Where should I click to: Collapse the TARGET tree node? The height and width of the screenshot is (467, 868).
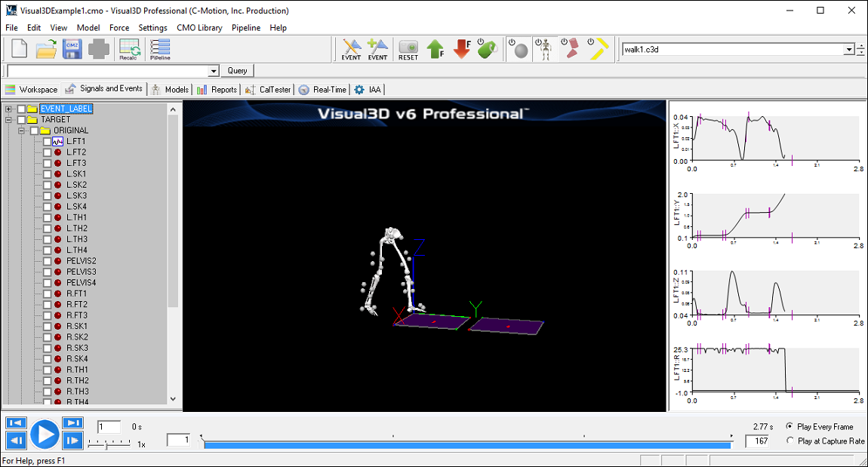(x=8, y=119)
